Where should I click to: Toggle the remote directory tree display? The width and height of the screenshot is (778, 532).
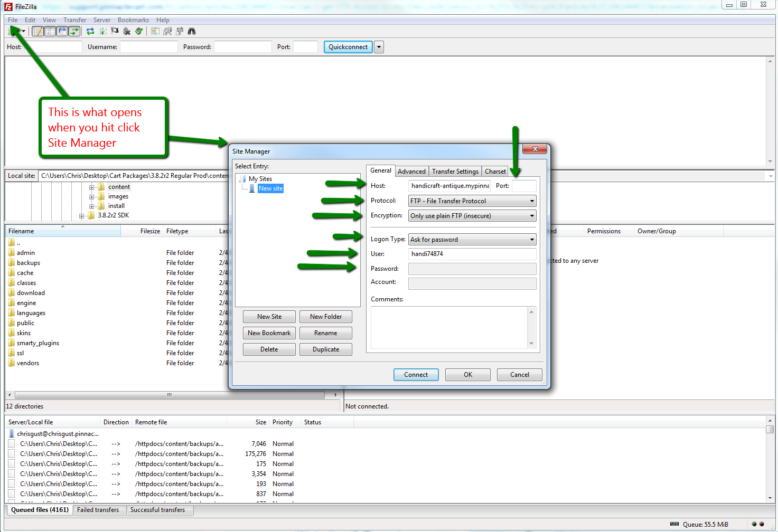[62, 32]
